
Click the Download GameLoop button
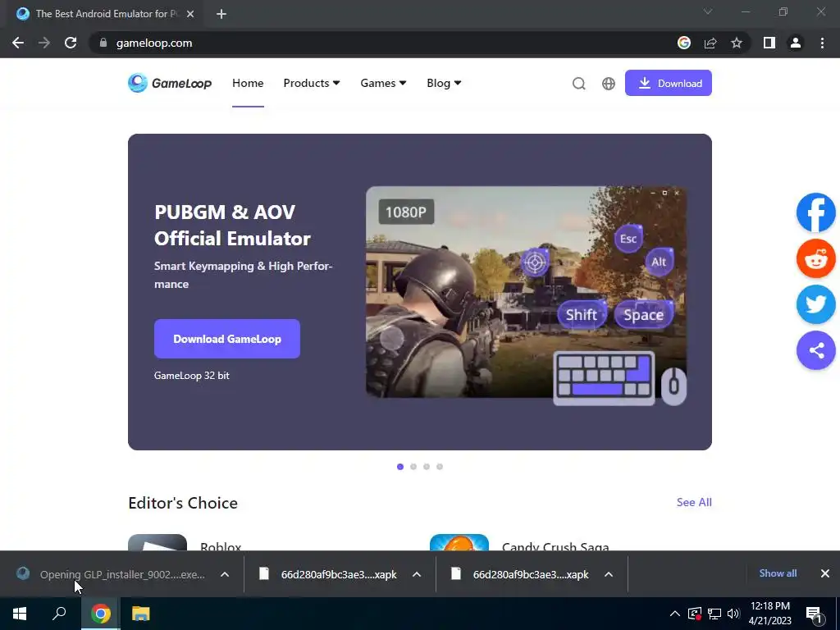[227, 339]
